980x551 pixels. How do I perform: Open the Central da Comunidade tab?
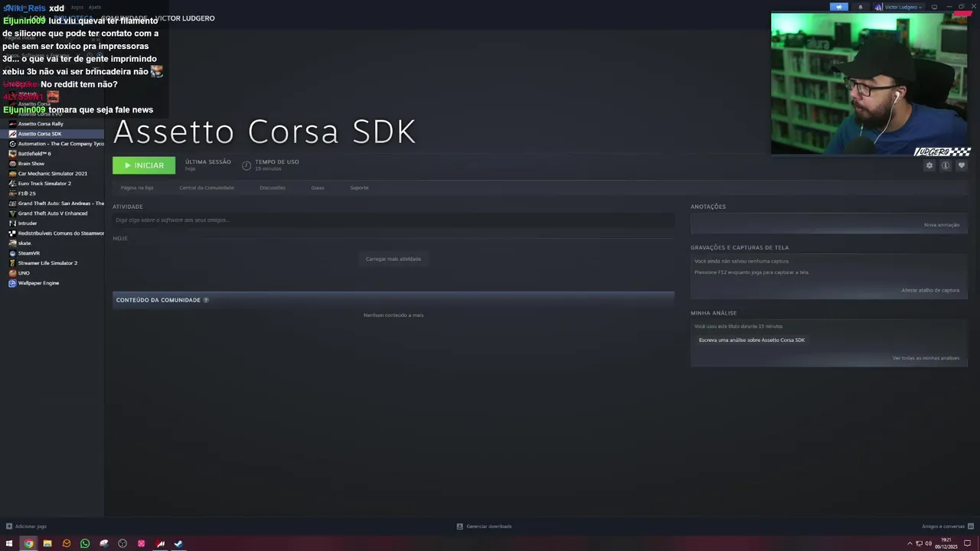tap(207, 187)
